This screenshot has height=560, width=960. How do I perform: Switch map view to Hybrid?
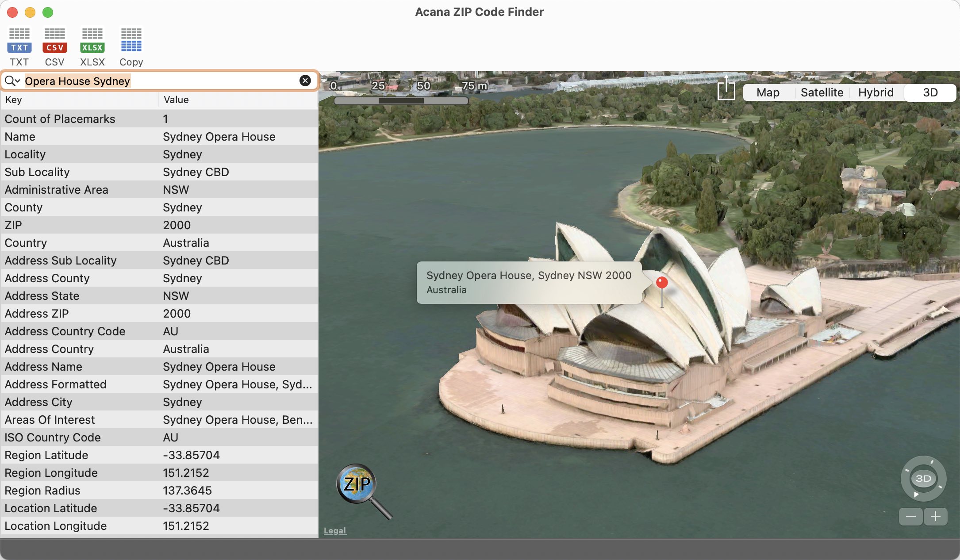click(876, 92)
